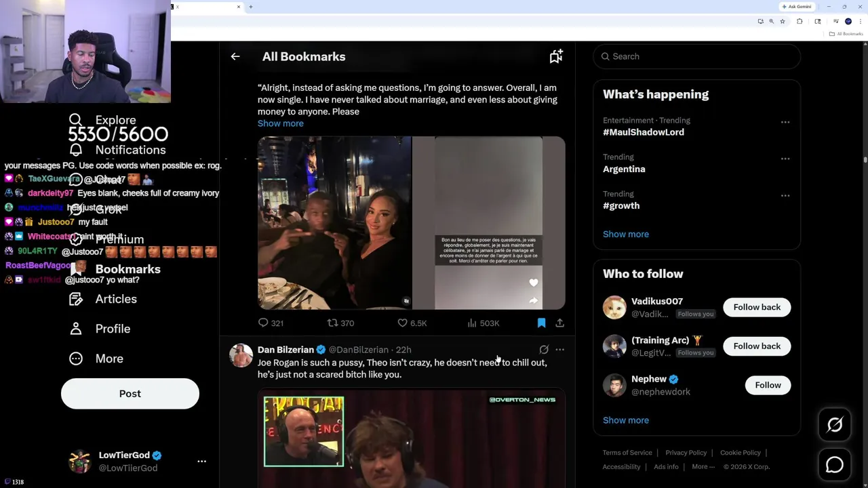
Task: Open the 22h timestamp on Bilzerian post
Action: tap(403, 350)
